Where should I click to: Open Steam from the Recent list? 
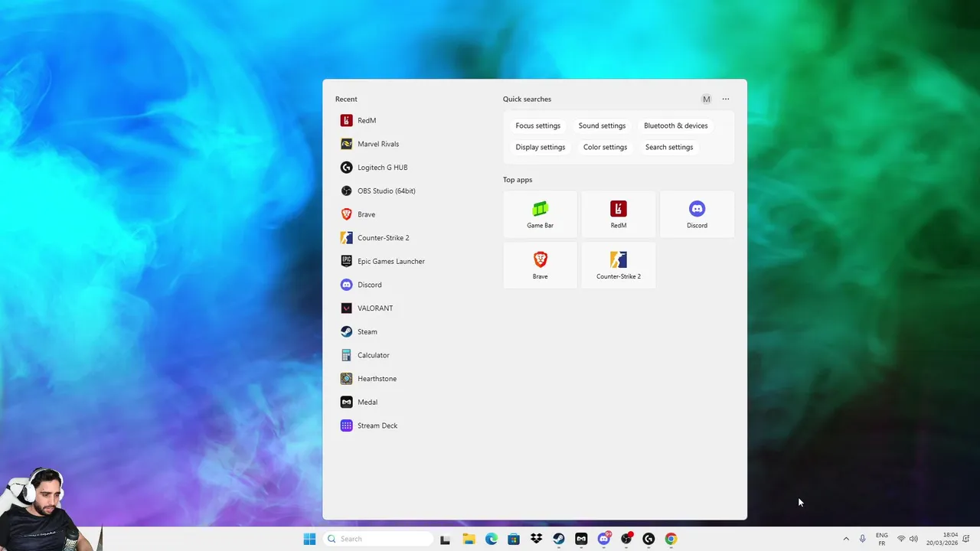(413, 331)
